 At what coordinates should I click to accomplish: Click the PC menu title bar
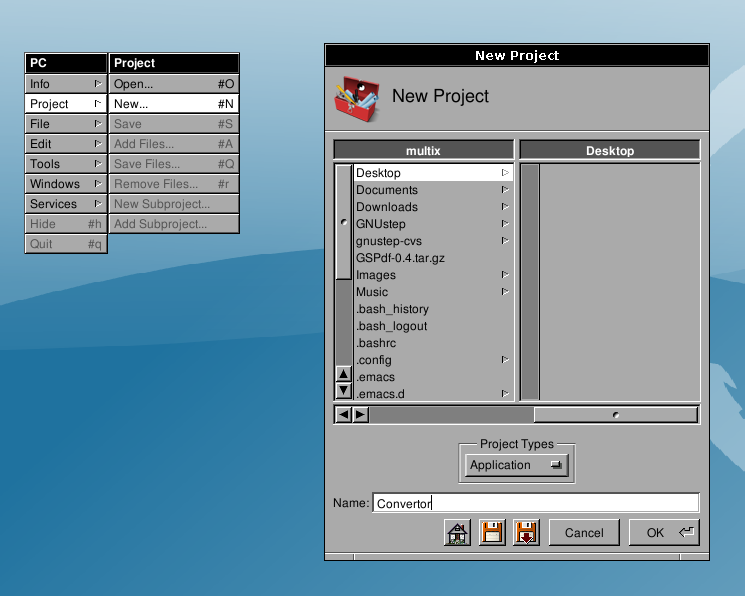tap(66, 63)
